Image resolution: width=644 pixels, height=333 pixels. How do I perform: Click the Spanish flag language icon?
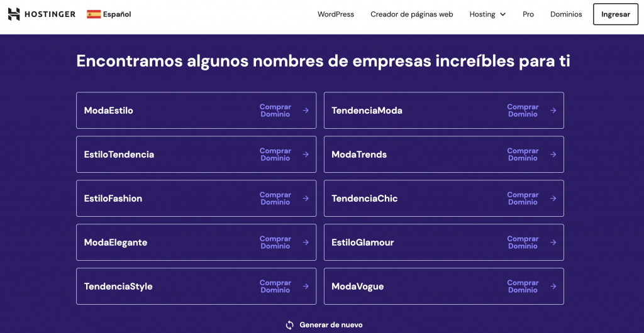94,14
